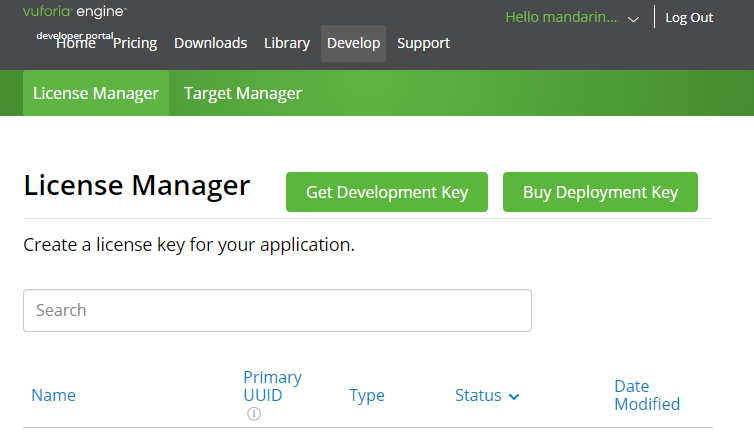Select the Develop menu item

click(353, 43)
